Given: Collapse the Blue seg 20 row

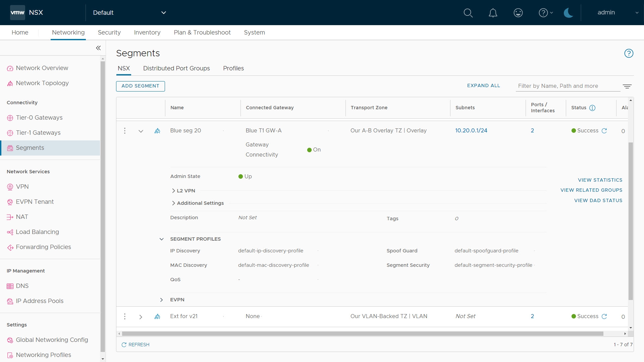Looking at the screenshot, I should 141,131.
